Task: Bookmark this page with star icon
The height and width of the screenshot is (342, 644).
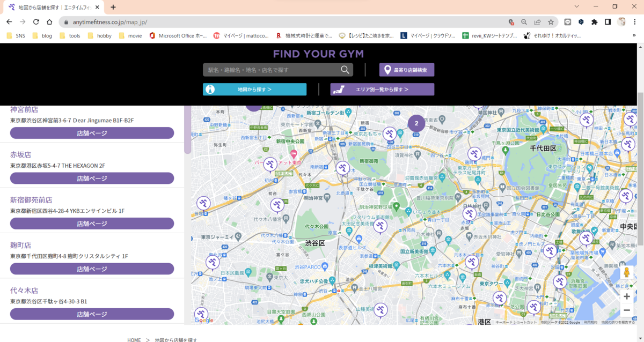Action: pyautogui.click(x=551, y=22)
